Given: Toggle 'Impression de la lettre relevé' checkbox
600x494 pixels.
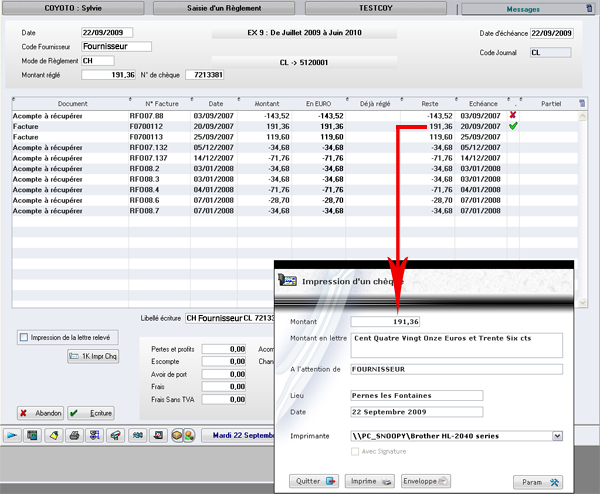Looking at the screenshot, I should 24,337.
